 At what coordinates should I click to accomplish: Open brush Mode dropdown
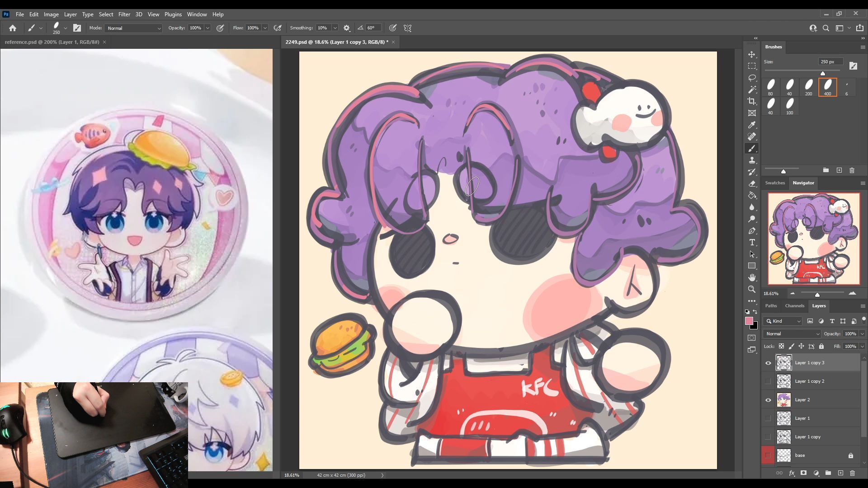click(x=133, y=28)
